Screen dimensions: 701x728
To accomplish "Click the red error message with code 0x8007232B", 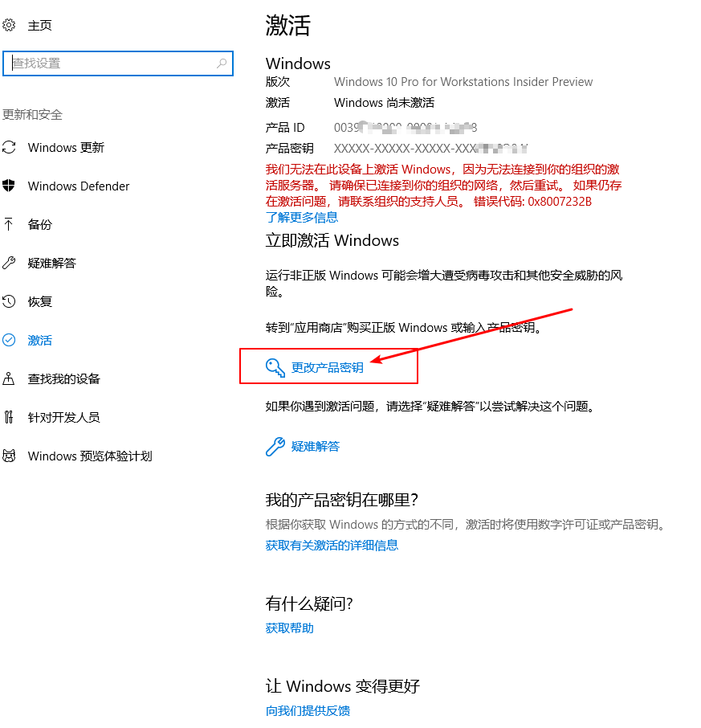I will coord(443,186).
